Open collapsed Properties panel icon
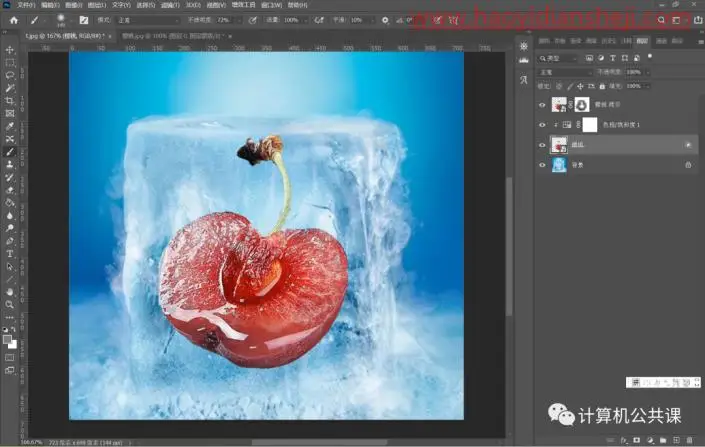This screenshot has height=447, width=705. (524, 46)
